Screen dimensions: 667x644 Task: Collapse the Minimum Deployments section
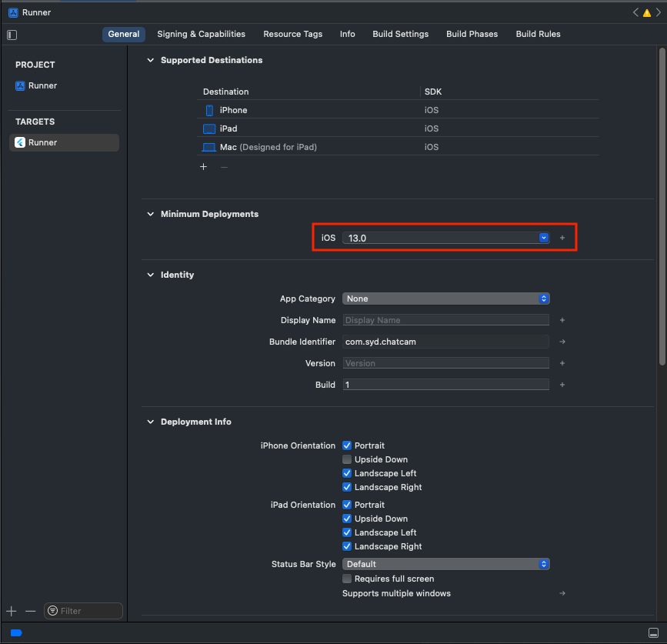click(x=150, y=214)
